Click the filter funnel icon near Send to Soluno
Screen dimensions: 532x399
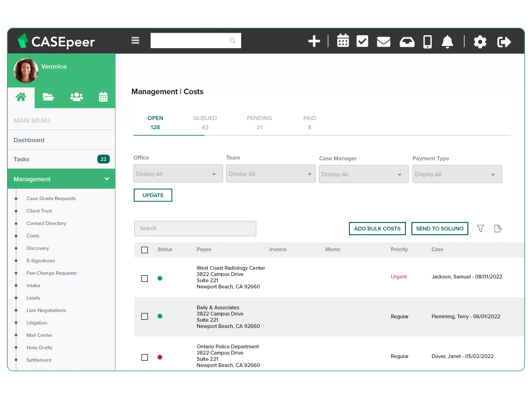pyautogui.click(x=481, y=229)
